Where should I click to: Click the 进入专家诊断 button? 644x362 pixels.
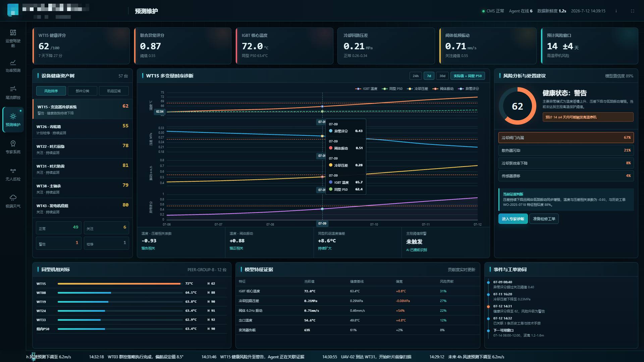tap(513, 219)
